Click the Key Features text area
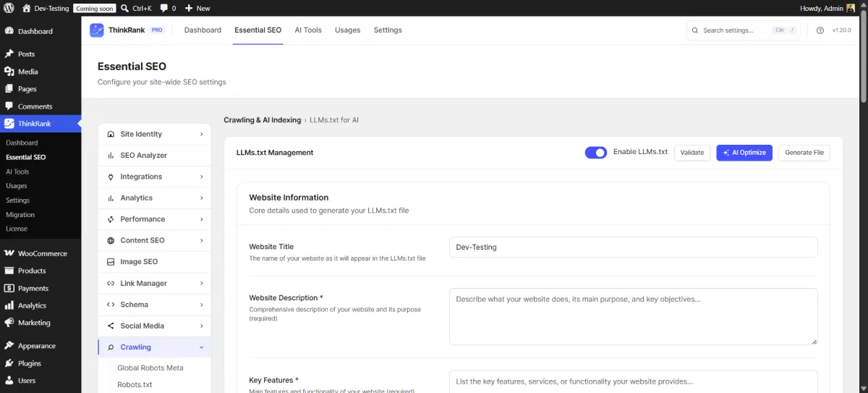Viewport: 868px width, 393px height. click(x=634, y=381)
